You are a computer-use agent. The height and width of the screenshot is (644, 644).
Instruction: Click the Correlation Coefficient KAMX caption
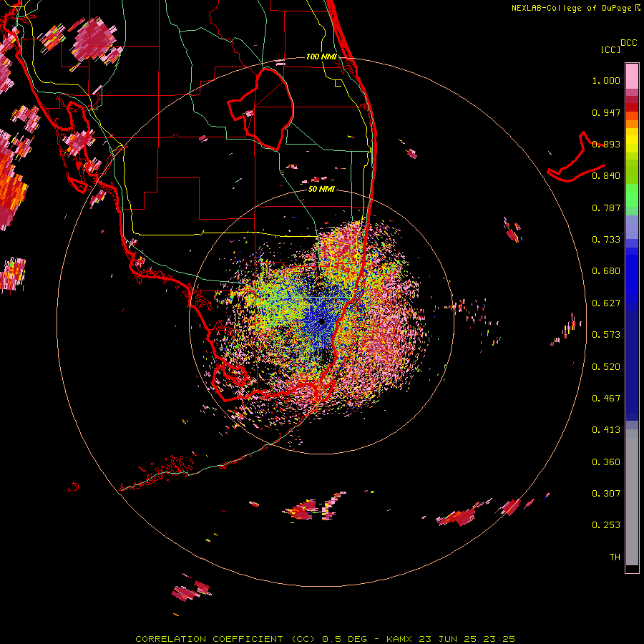point(325,639)
